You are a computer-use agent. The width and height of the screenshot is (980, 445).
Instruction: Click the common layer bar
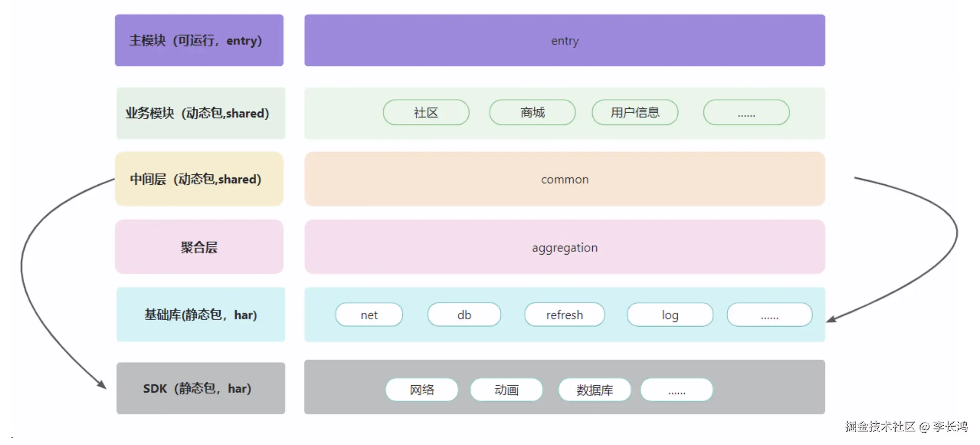(565, 179)
